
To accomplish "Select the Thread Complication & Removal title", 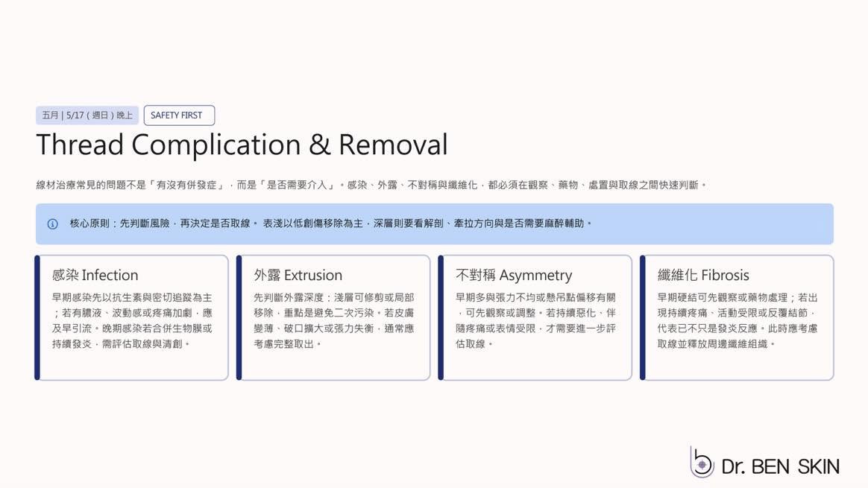I will point(242,145).
